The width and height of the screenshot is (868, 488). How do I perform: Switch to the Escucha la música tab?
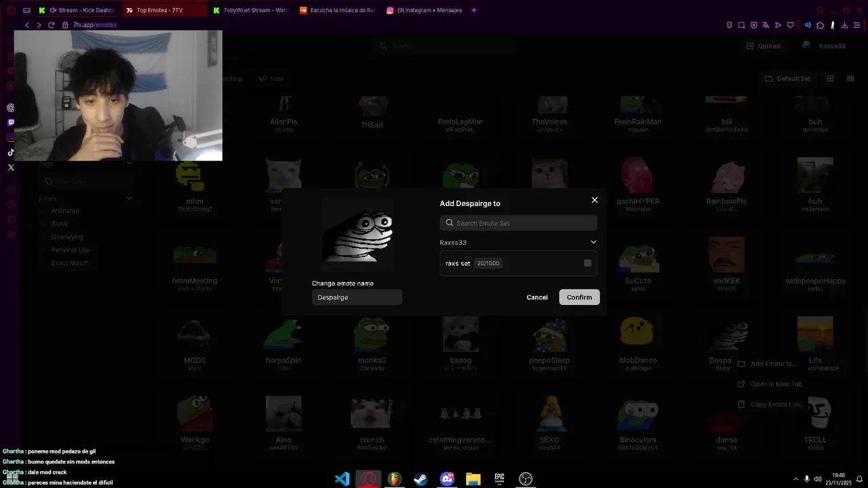(x=337, y=10)
